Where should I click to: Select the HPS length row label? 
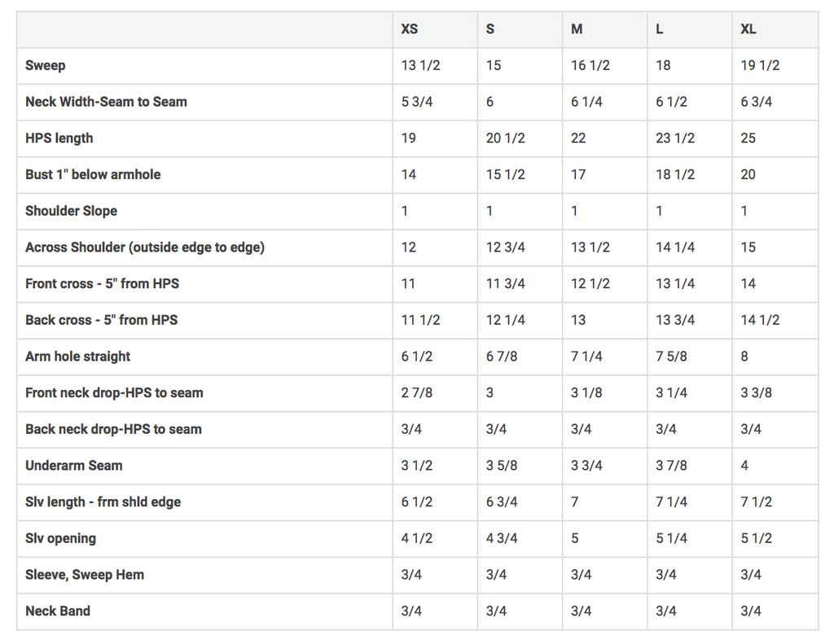(x=59, y=138)
